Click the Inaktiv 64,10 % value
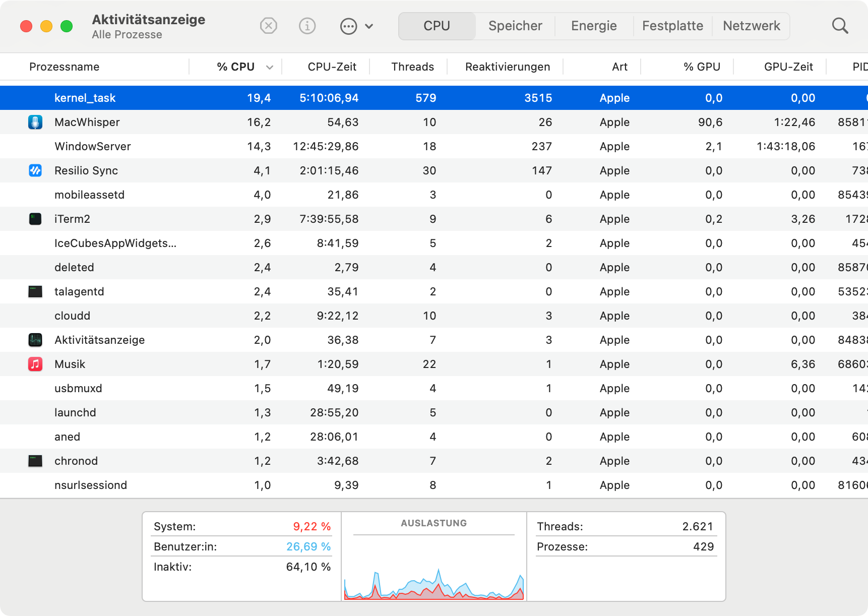Image resolution: width=868 pixels, height=616 pixels. click(308, 567)
